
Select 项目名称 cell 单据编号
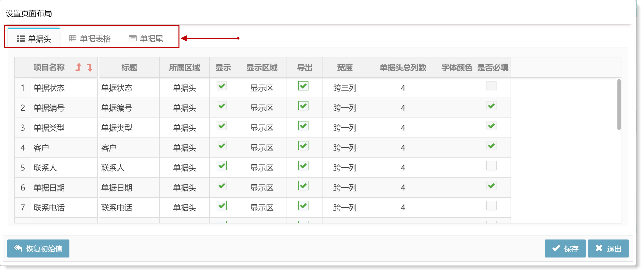[x=64, y=108]
